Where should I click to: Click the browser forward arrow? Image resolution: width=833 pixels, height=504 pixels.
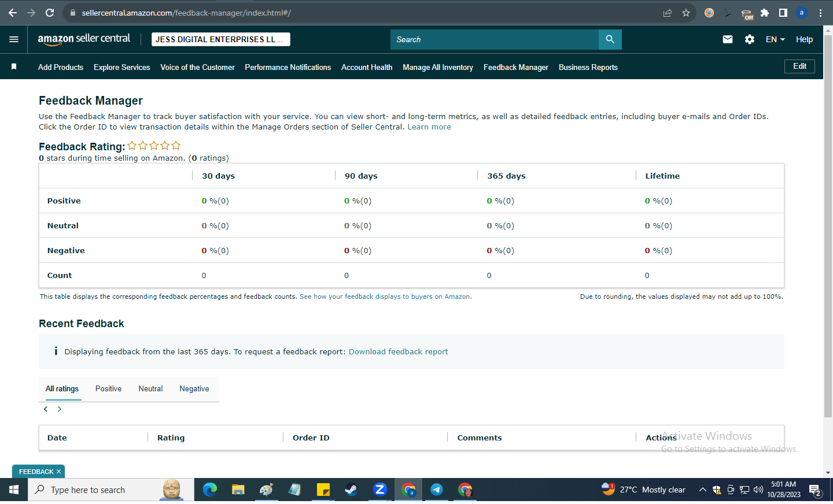coord(31,13)
